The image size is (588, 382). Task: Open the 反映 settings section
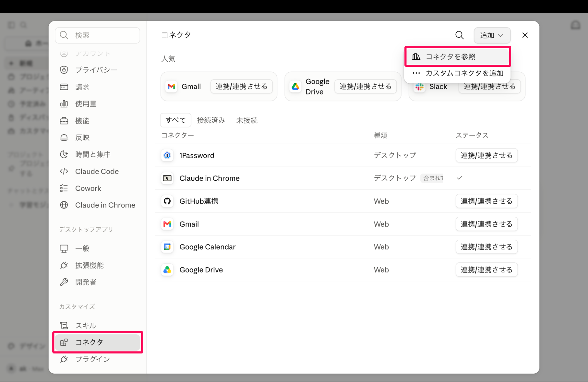[98, 138]
